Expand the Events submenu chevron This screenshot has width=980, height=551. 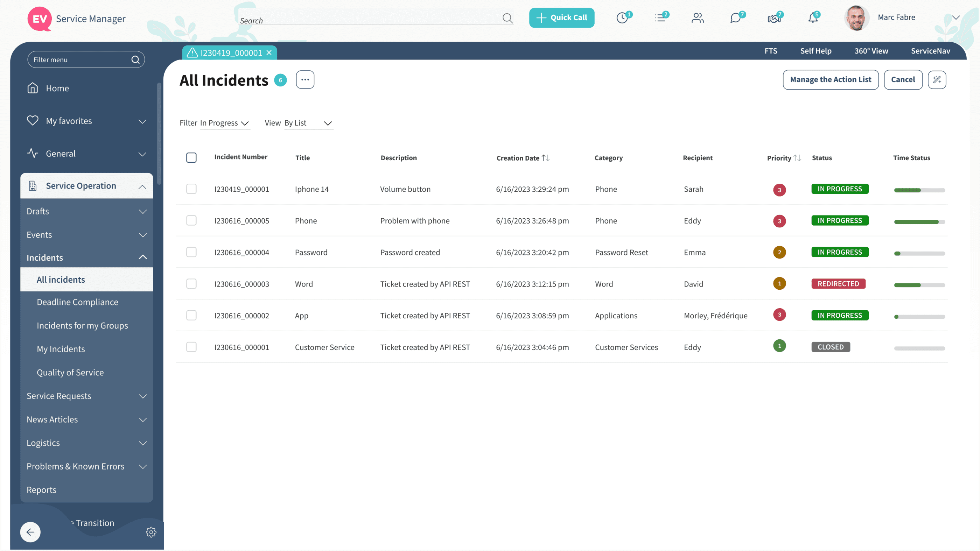tap(143, 235)
